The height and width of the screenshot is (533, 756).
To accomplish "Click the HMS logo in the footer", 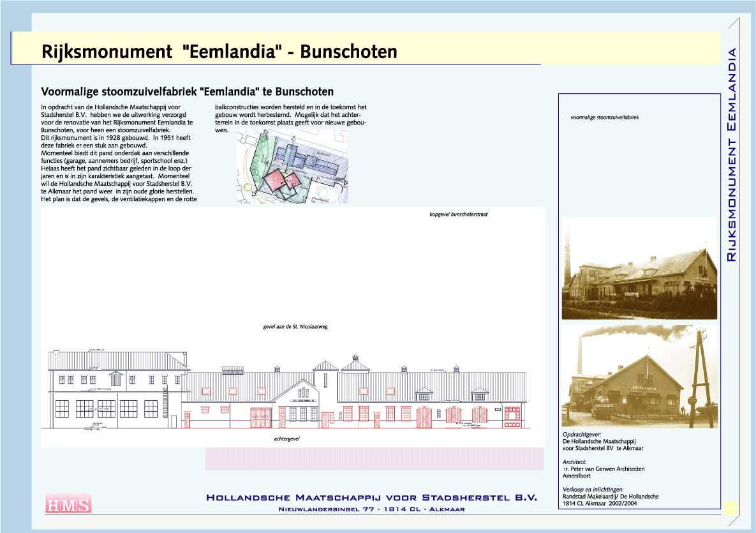I will tap(68, 504).
